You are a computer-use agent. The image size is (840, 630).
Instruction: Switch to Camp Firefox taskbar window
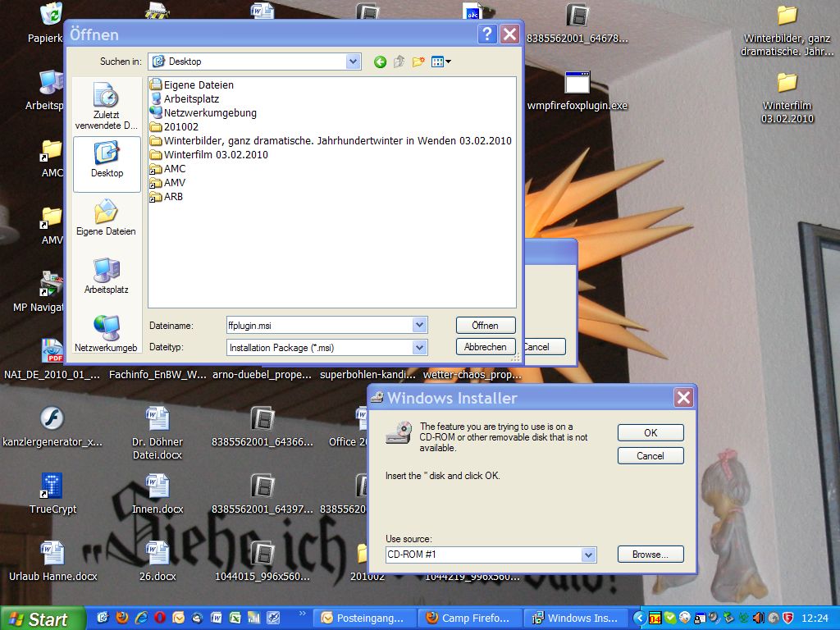click(469, 619)
